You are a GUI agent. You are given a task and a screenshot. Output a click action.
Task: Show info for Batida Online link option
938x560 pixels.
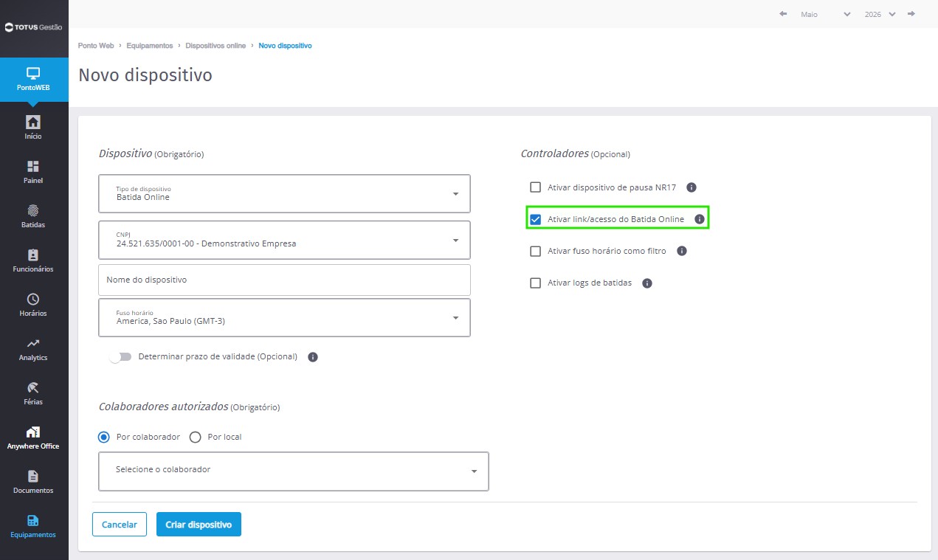pos(700,219)
